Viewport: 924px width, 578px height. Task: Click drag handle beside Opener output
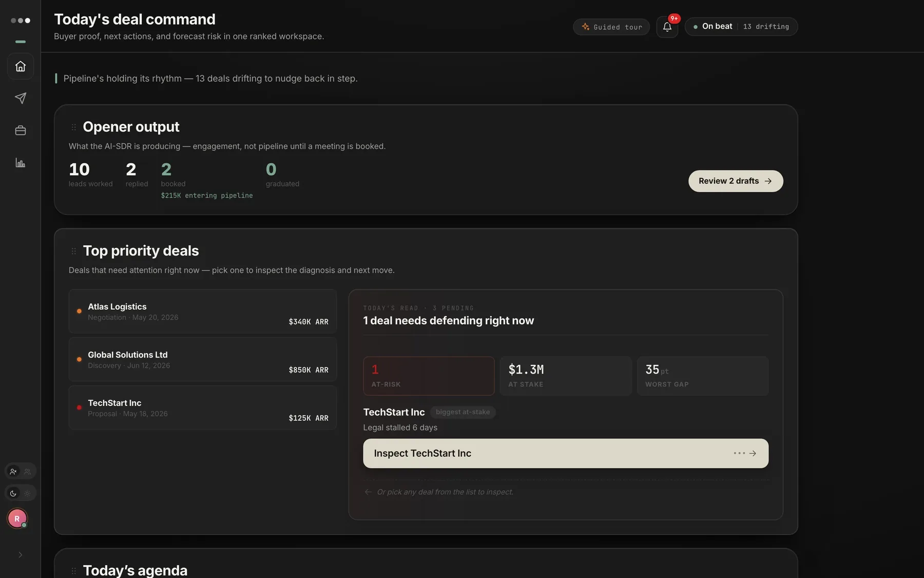(x=74, y=127)
